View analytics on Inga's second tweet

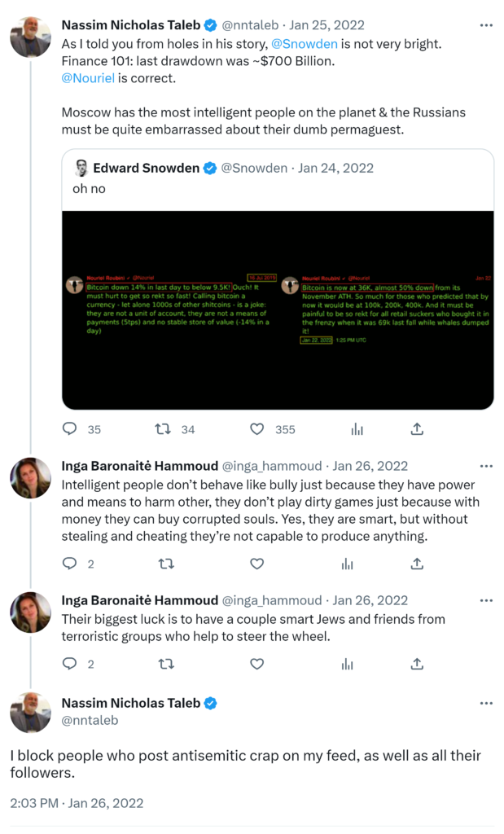click(x=348, y=664)
